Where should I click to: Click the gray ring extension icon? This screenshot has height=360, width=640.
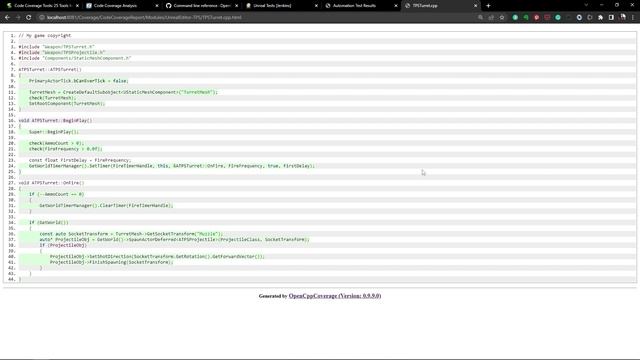click(x=590, y=18)
